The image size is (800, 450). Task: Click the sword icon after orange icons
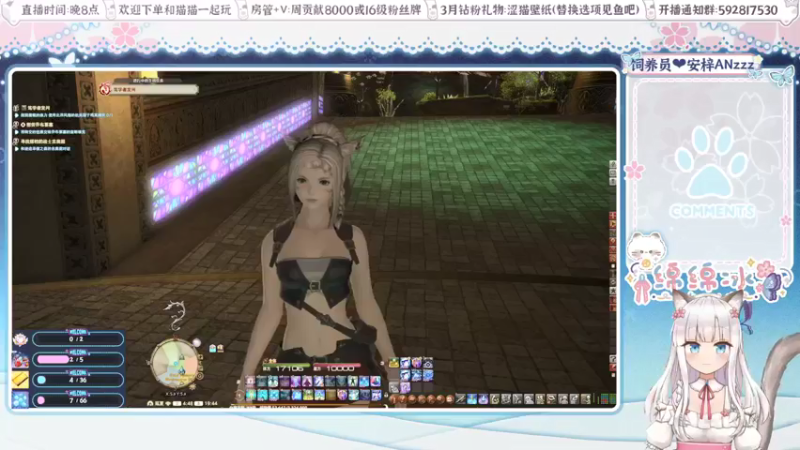(460, 399)
